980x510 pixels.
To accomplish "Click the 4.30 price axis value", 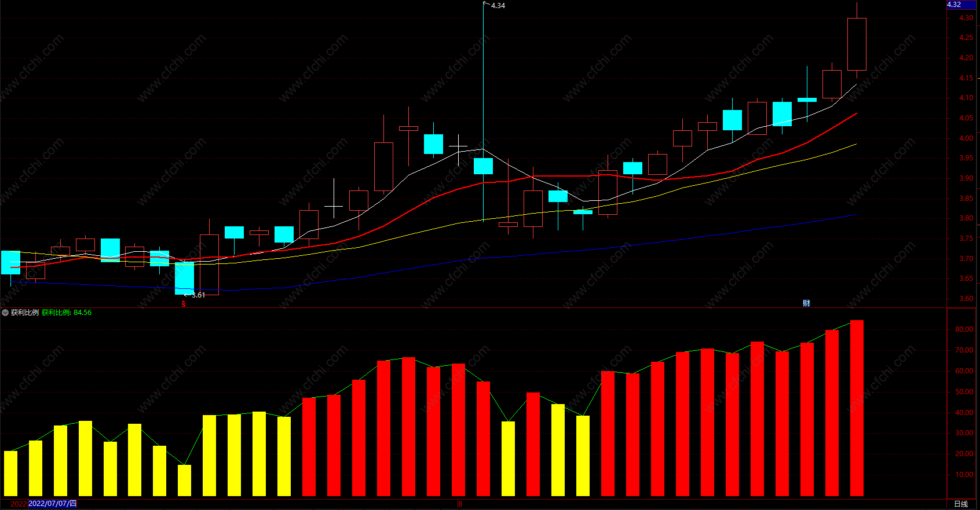I will pyautogui.click(x=966, y=18).
